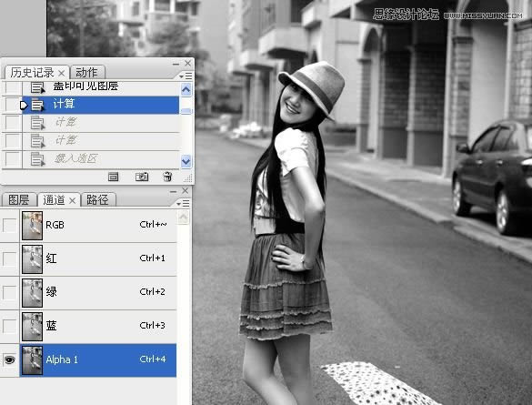This screenshot has height=405, width=532.
Task: Open the Channels panel flyout menu
Action: point(183,203)
